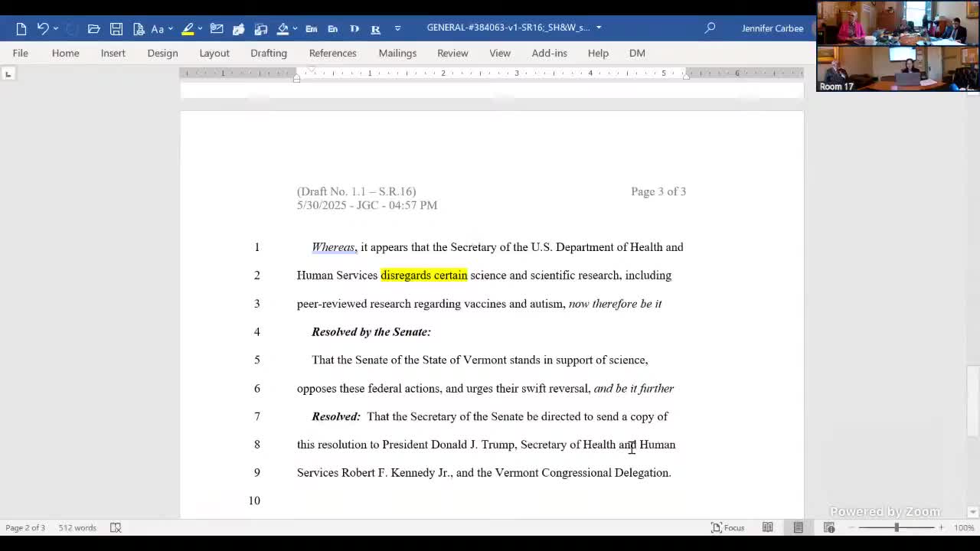The height and width of the screenshot is (551, 980).
Task: Customize the Quick Access Toolbar dropdown
Action: [x=397, y=28]
